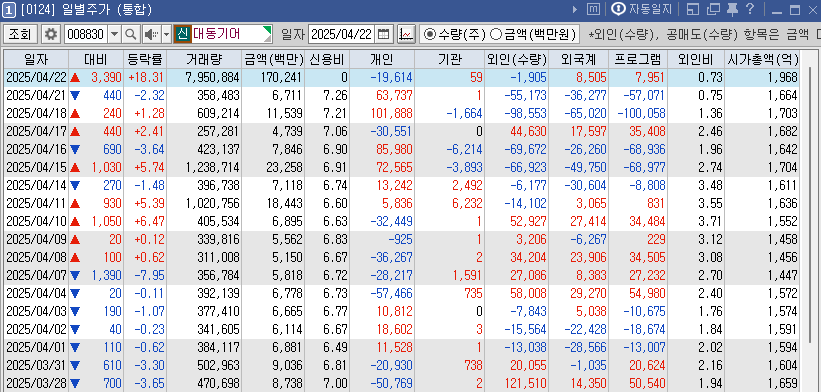Click the boxed m icon in title bar
Image resolution: width=821 pixels, height=392 pixels.
point(593,9)
